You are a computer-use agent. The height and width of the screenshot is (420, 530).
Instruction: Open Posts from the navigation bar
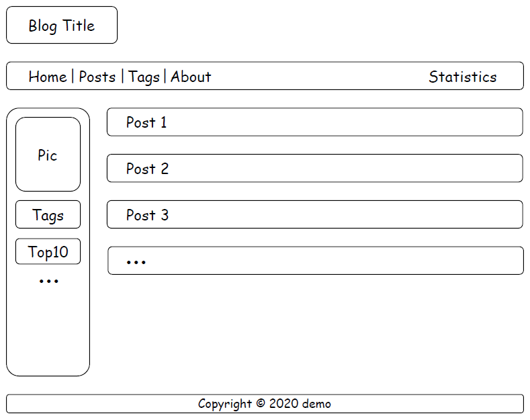pos(97,77)
